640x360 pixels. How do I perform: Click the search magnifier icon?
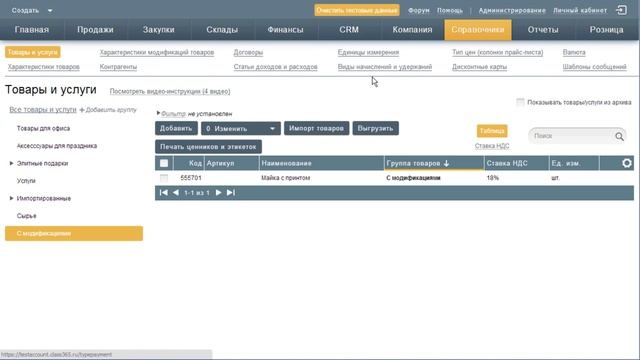click(x=619, y=136)
